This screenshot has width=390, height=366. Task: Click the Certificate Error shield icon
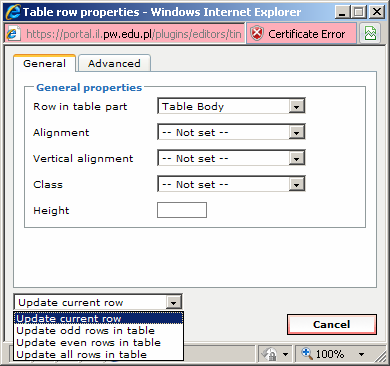257,33
